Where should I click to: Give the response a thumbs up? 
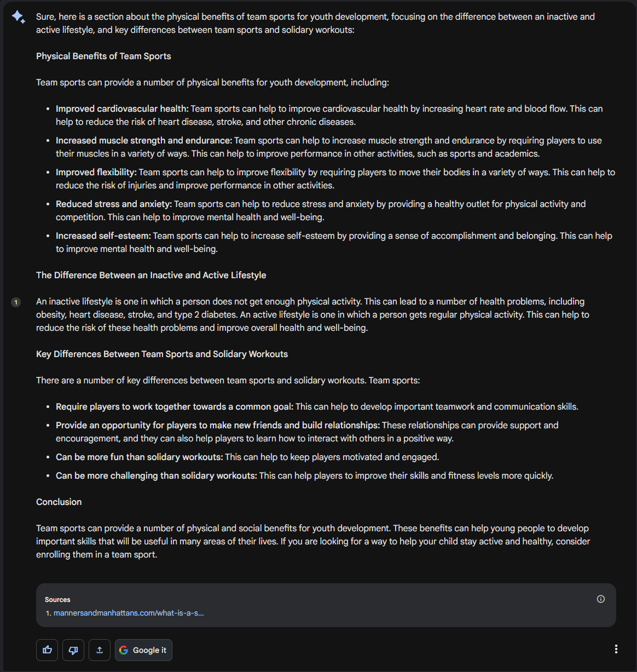point(47,650)
